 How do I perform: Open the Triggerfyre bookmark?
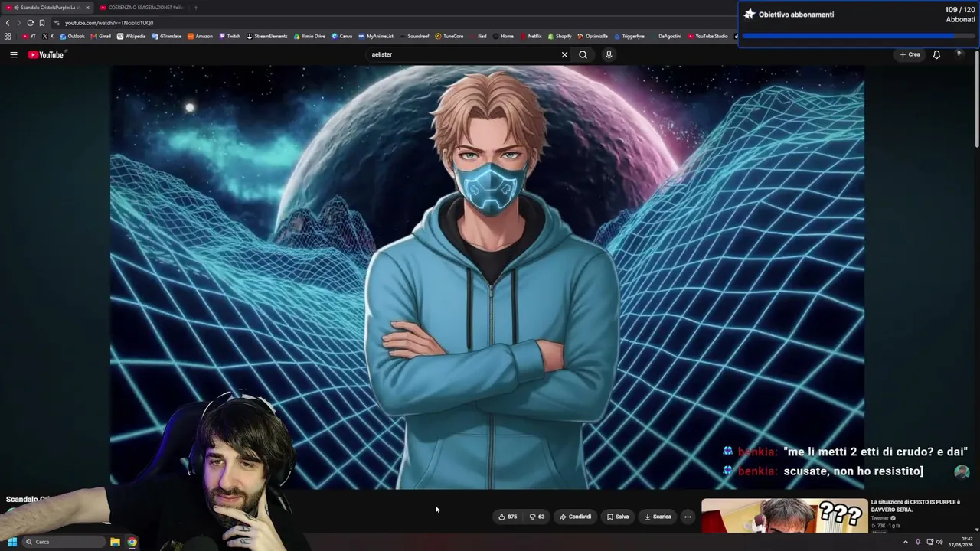tap(629, 36)
